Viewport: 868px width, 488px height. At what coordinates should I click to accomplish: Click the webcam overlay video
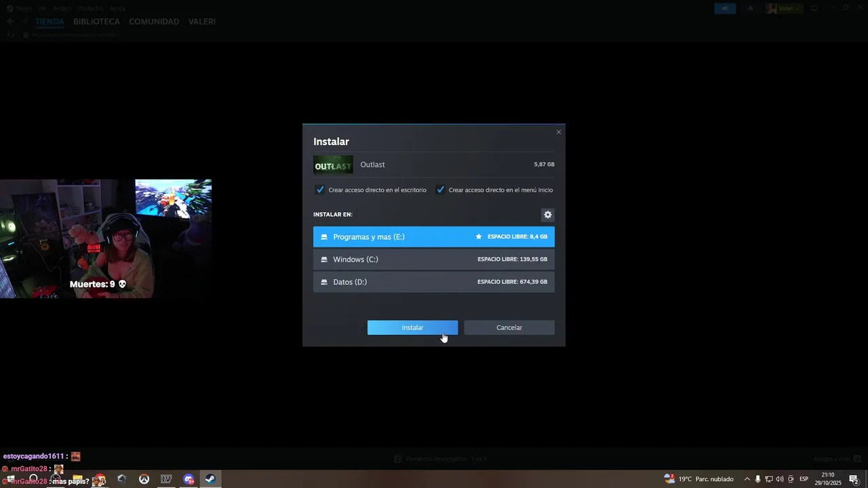pyautogui.click(x=106, y=239)
